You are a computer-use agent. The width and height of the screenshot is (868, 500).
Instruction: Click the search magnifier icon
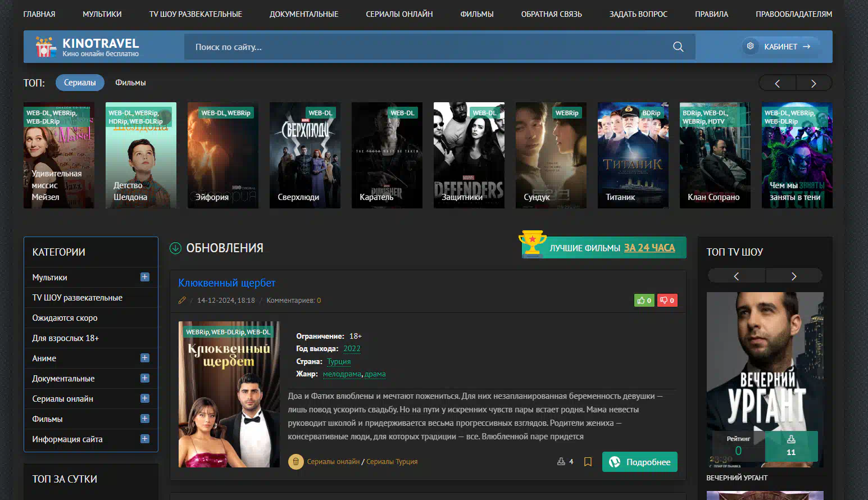tap(678, 47)
